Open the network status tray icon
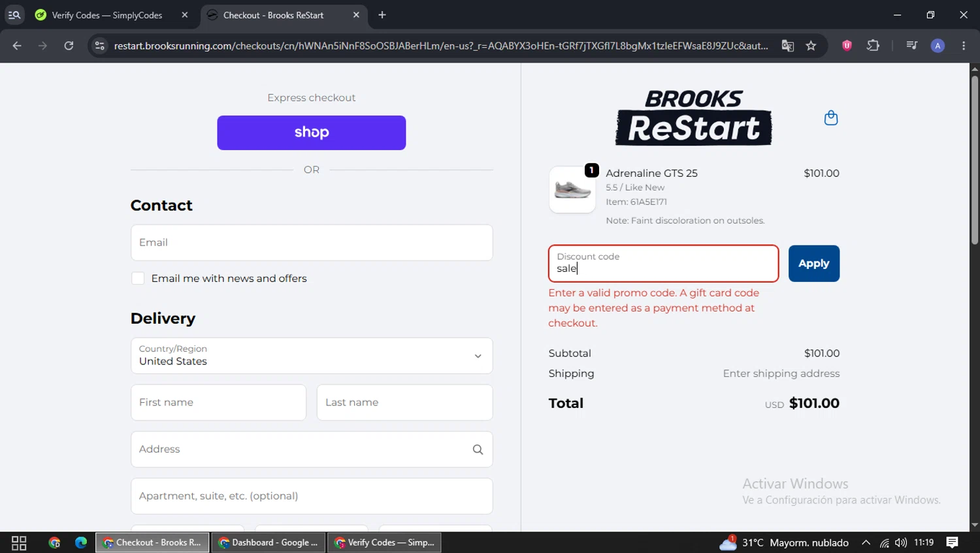Image resolution: width=980 pixels, height=553 pixels. [x=884, y=543]
